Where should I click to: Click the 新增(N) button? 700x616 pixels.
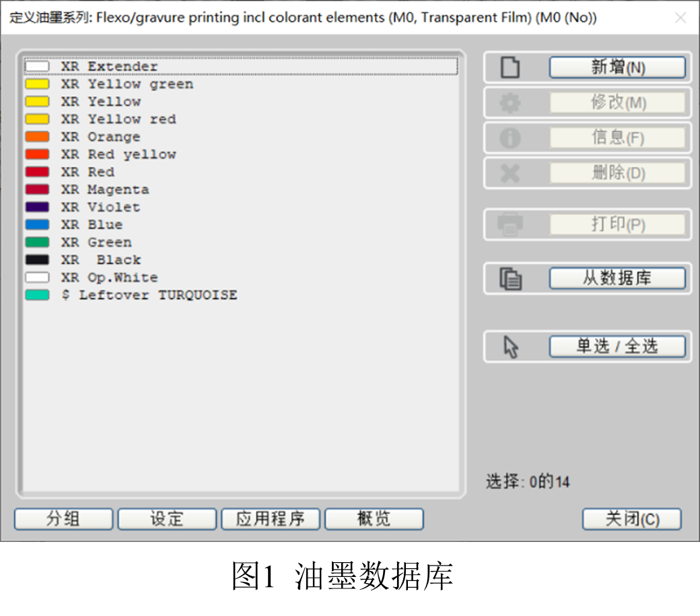(617, 67)
